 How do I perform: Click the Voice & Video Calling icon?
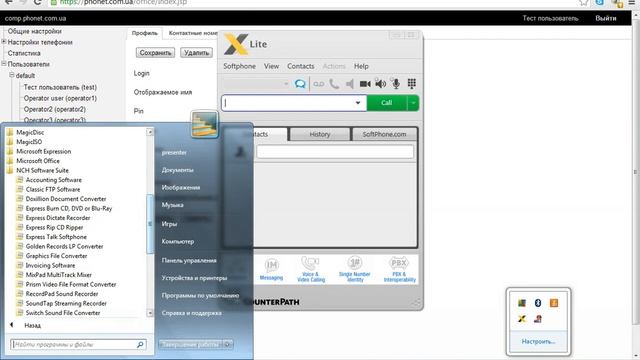pyautogui.click(x=311, y=269)
